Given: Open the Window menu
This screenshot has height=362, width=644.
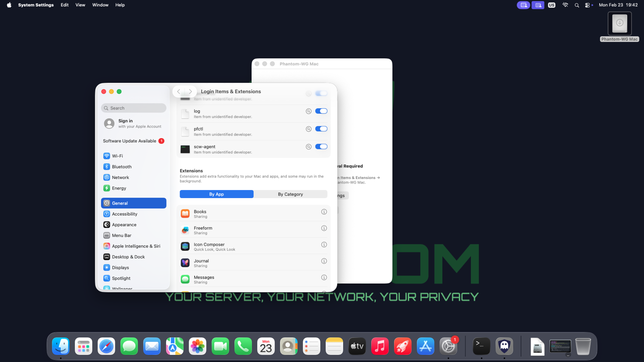Looking at the screenshot, I should click(x=100, y=5).
